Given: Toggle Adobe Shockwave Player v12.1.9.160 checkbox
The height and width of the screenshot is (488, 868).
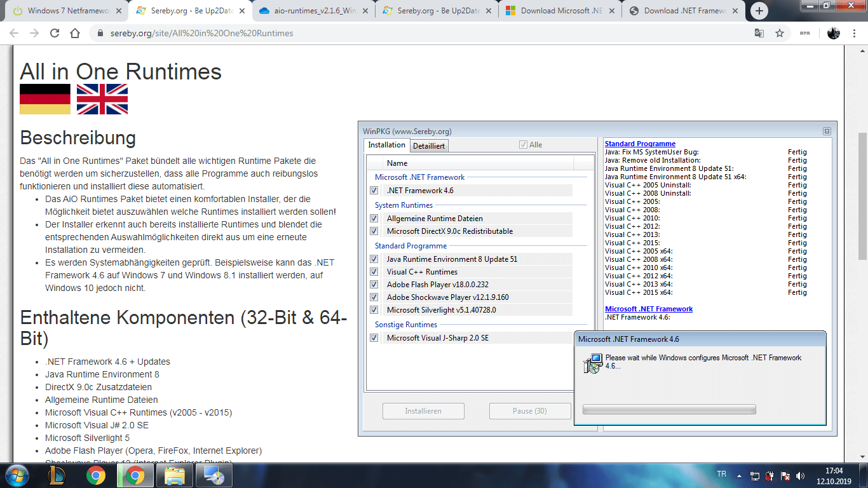Looking at the screenshot, I should (x=374, y=297).
